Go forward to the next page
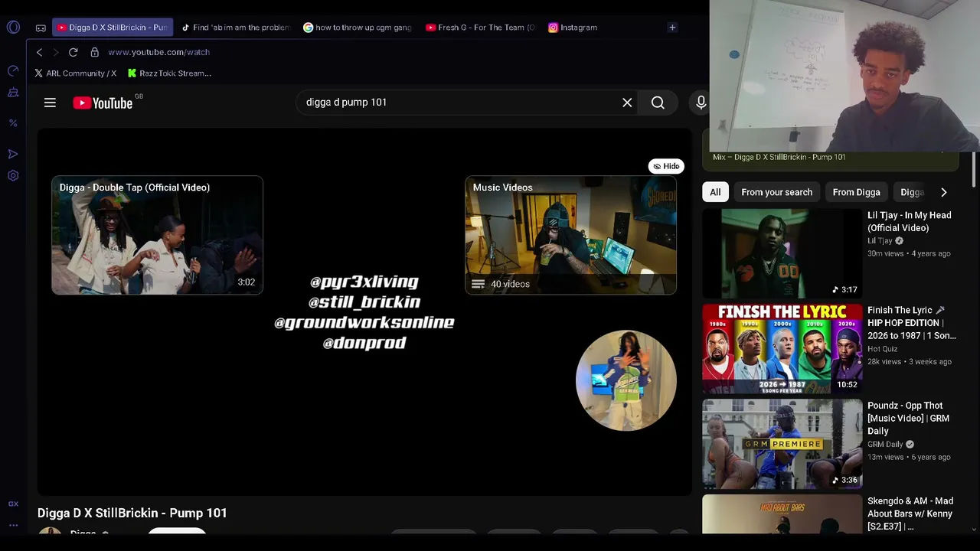The height and width of the screenshot is (551, 980). point(55,52)
